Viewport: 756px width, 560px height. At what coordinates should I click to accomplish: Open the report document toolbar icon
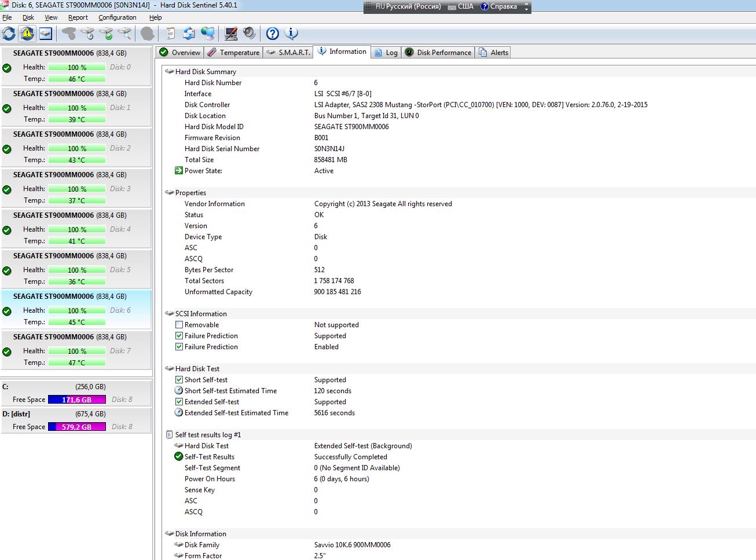(170, 34)
